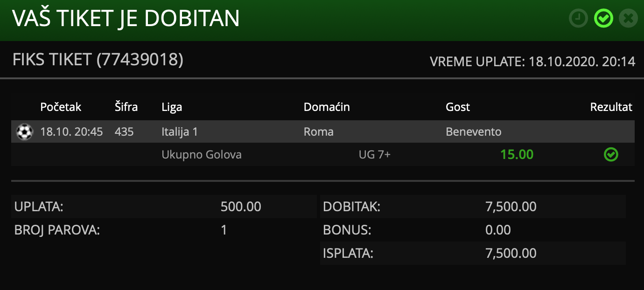Viewport: 644px width, 290px height.
Task: Click the green result checkmark for UG 7+
Action: click(611, 154)
